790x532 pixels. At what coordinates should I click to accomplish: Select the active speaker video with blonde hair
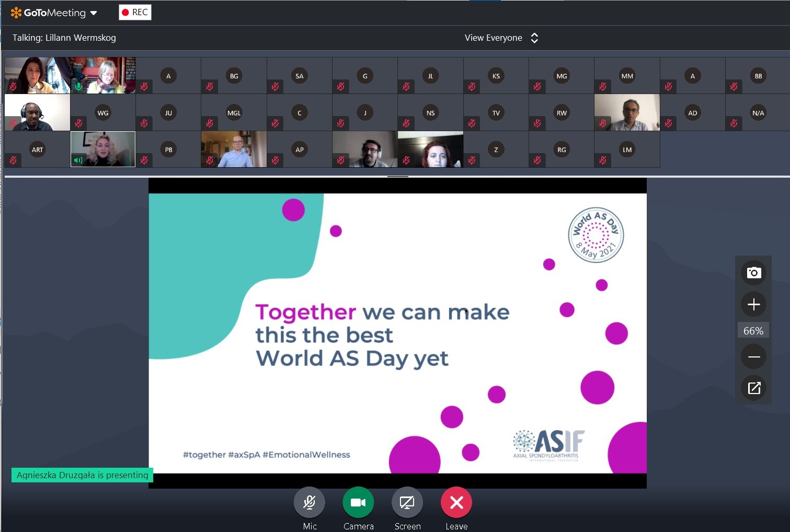103,149
